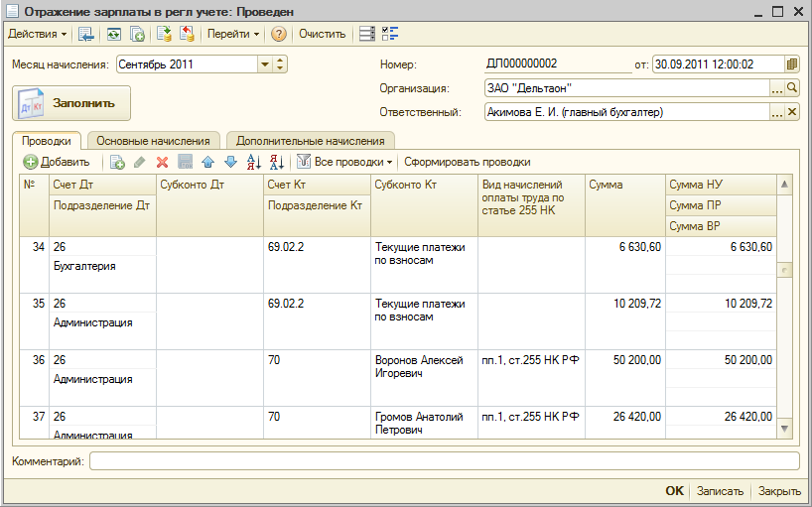Click Сформировать проводки

coord(468,162)
